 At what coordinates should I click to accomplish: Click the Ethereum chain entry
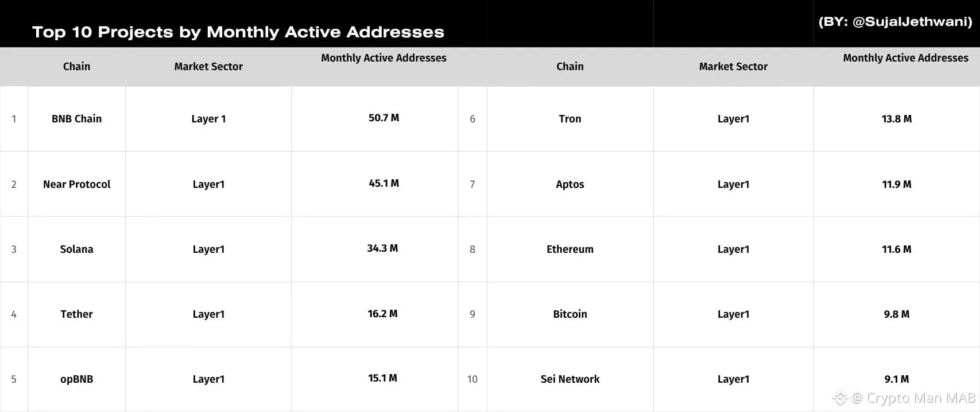coord(570,249)
